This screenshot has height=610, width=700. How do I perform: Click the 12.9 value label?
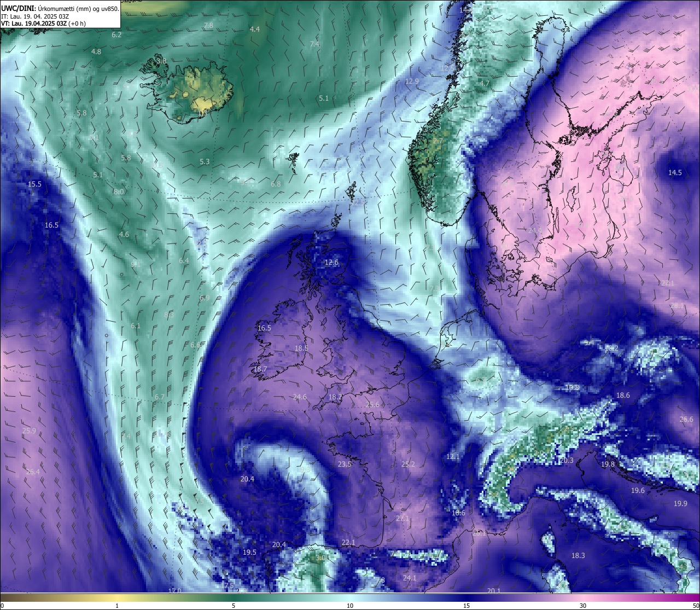411,82
